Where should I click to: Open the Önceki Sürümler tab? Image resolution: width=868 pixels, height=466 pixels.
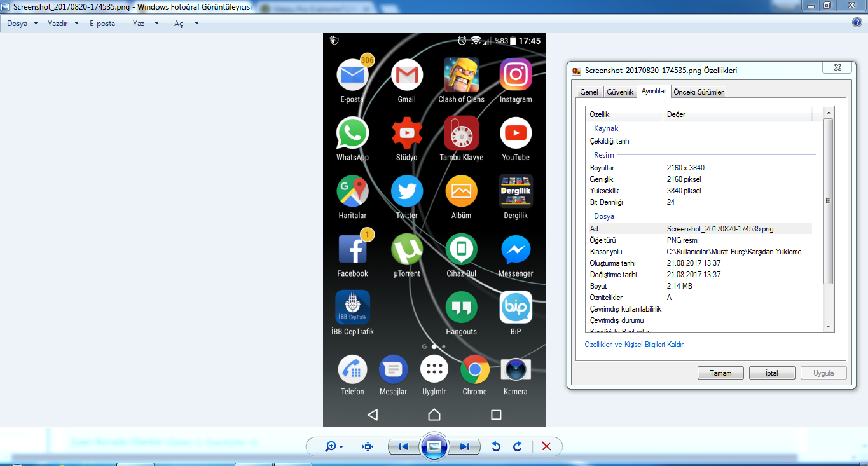pyautogui.click(x=698, y=92)
